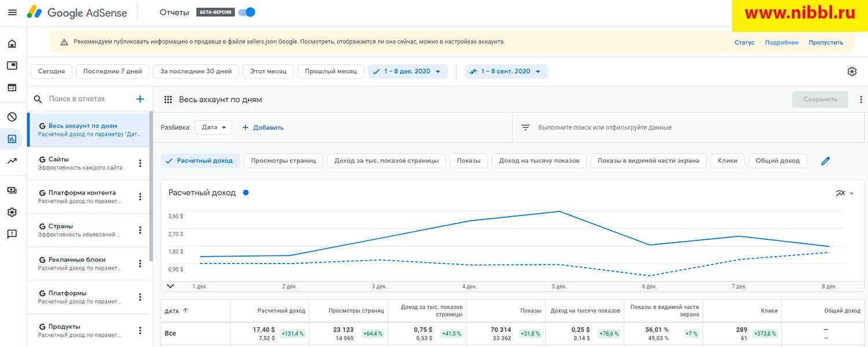
Task: Click the plus icon to add report
Action: 139,99
